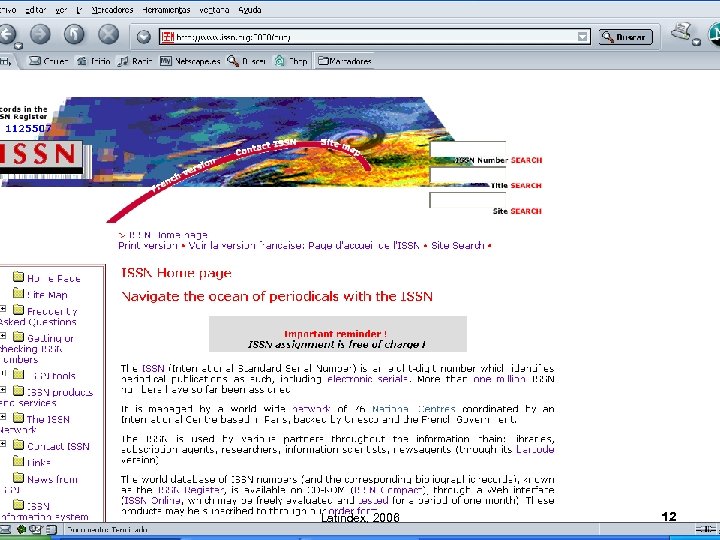Image resolution: width=720 pixels, height=540 pixels.
Task: Open the Editar menu
Action: [36, 10]
